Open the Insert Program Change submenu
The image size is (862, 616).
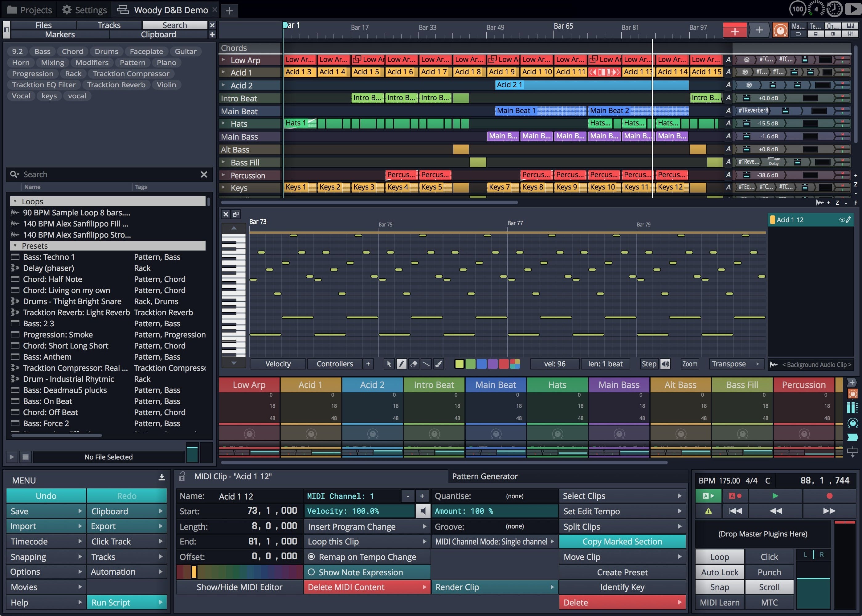tap(367, 527)
